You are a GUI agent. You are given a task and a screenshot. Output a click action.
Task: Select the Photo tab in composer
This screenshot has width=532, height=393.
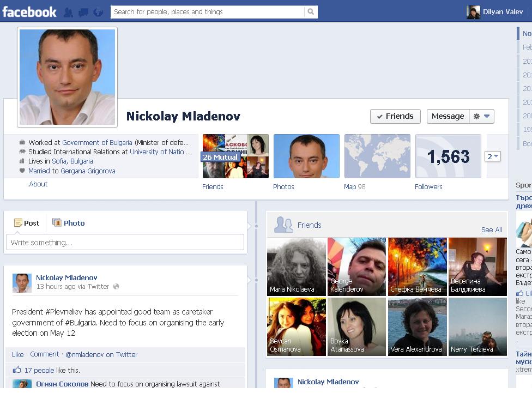point(69,223)
